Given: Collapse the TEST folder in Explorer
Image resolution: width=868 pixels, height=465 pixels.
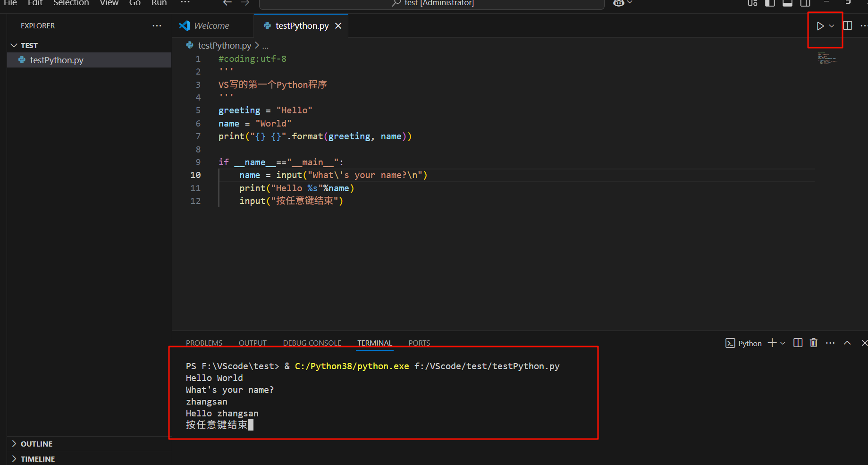Looking at the screenshot, I should point(13,45).
